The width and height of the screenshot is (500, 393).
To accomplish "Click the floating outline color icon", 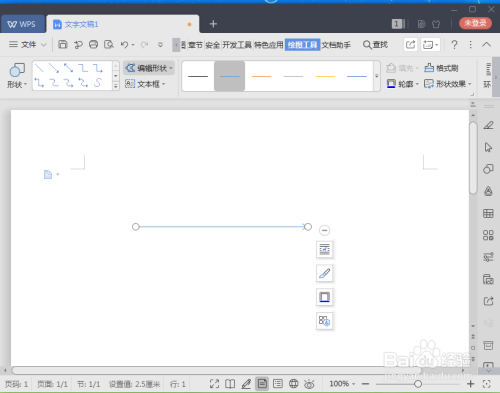I will click(324, 297).
